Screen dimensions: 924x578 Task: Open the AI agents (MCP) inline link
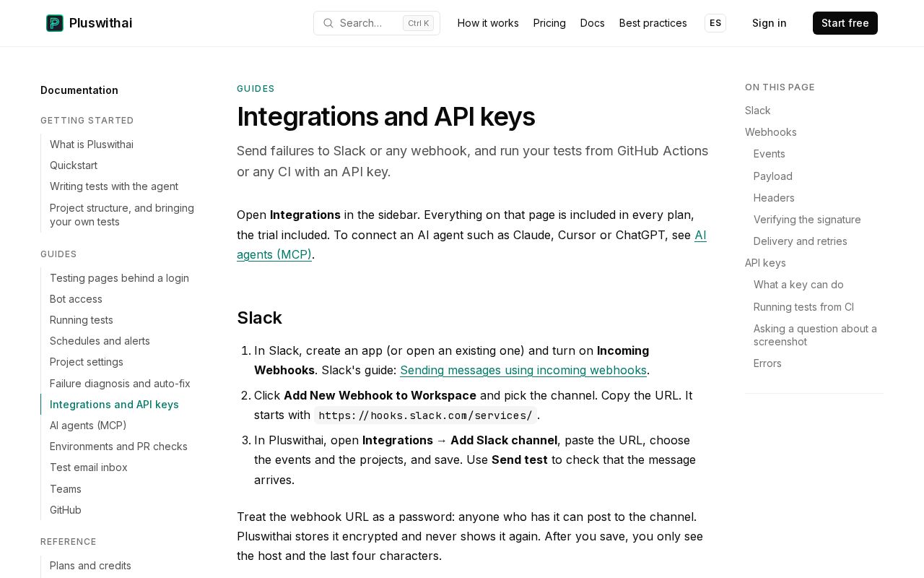(471, 245)
